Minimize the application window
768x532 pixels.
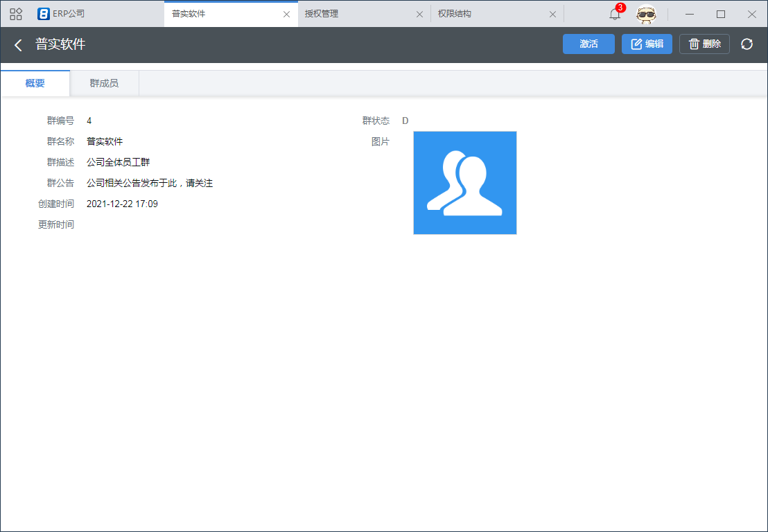[x=690, y=14]
